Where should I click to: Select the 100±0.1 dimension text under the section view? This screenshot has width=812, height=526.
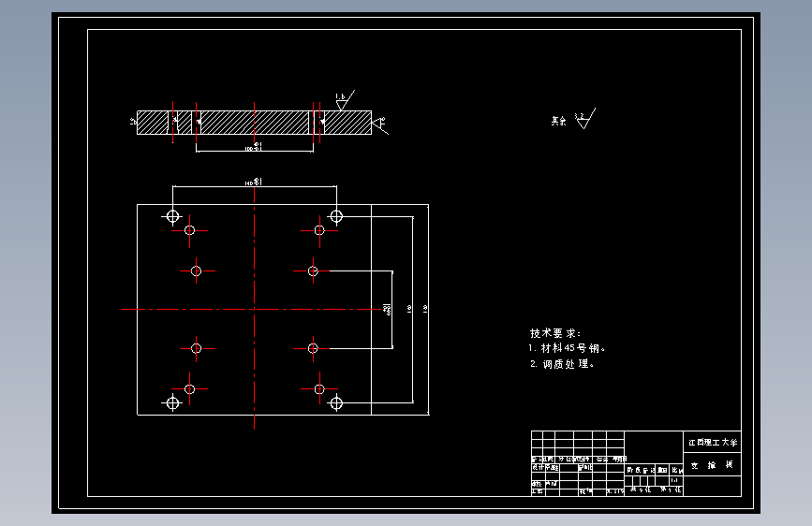click(254, 147)
